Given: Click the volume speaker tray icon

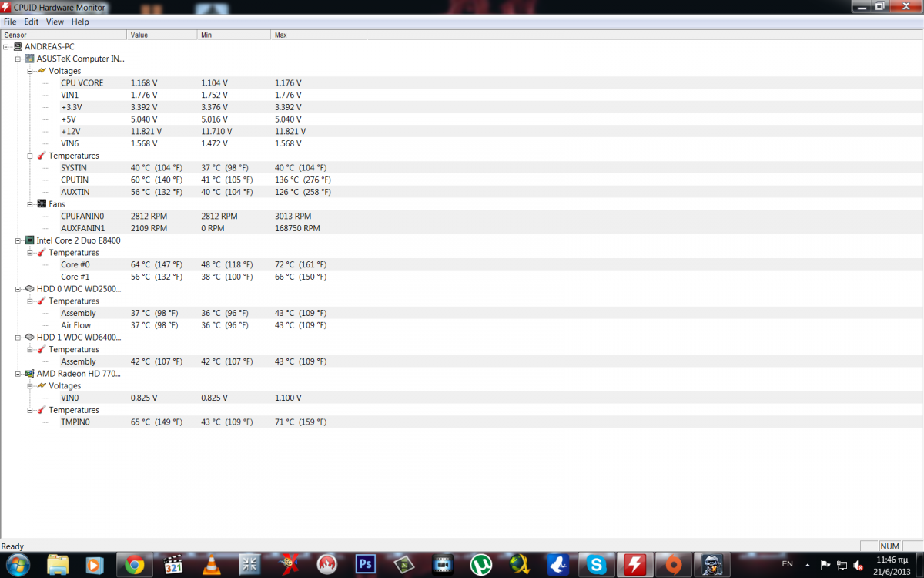Looking at the screenshot, I should pyautogui.click(x=856, y=565).
